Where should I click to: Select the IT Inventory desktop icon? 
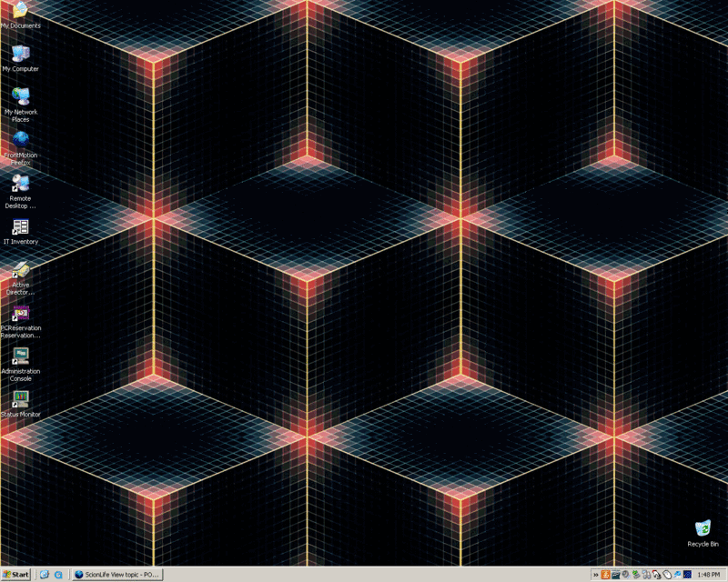(20, 226)
